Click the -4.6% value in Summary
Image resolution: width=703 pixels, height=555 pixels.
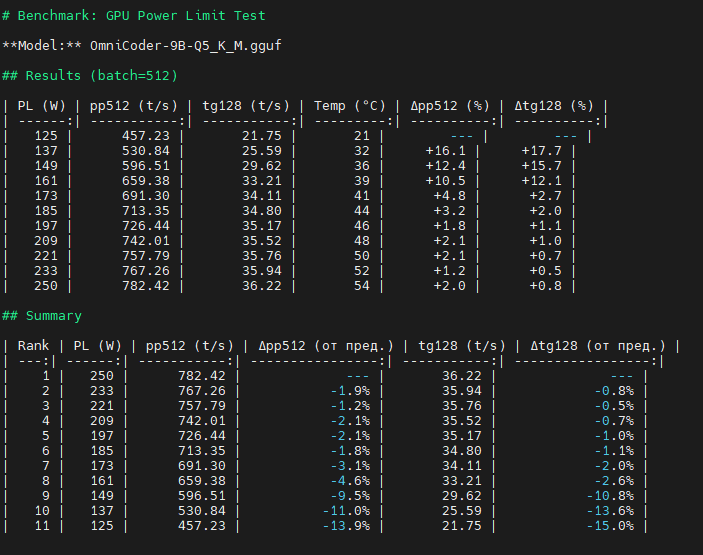(351, 481)
